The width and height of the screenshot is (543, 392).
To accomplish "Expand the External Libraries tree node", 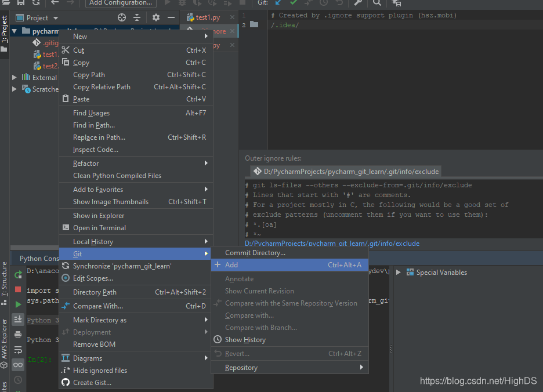I will point(14,77).
